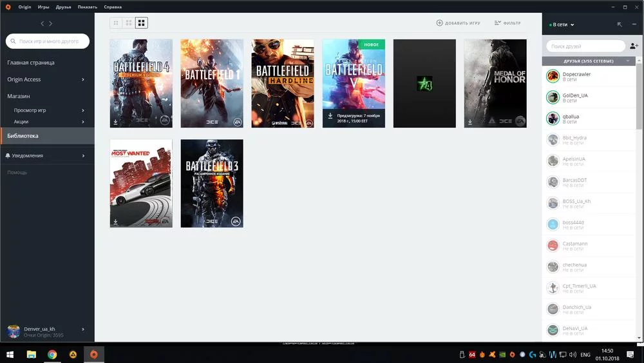Click qballua's avatar
The image size is (644, 363).
click(553, 119)
